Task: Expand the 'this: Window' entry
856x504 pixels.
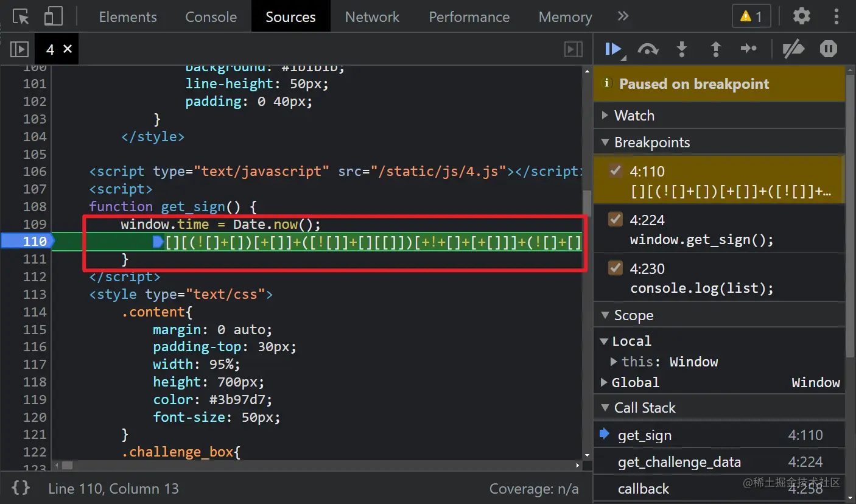Action: [614, 362]
